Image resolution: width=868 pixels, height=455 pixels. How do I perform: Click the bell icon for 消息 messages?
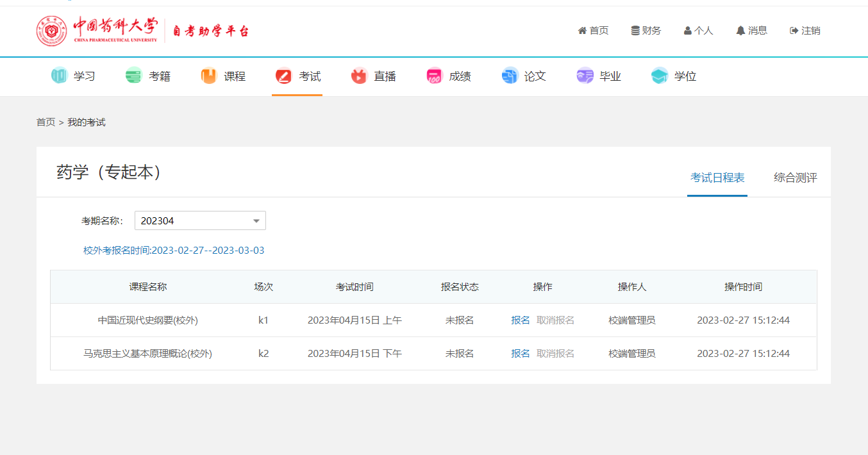tap(740, 31)
